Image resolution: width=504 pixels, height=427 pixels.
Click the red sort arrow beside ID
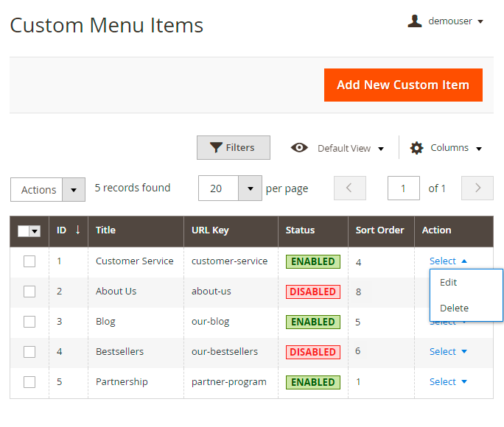[x=77, y=230]
